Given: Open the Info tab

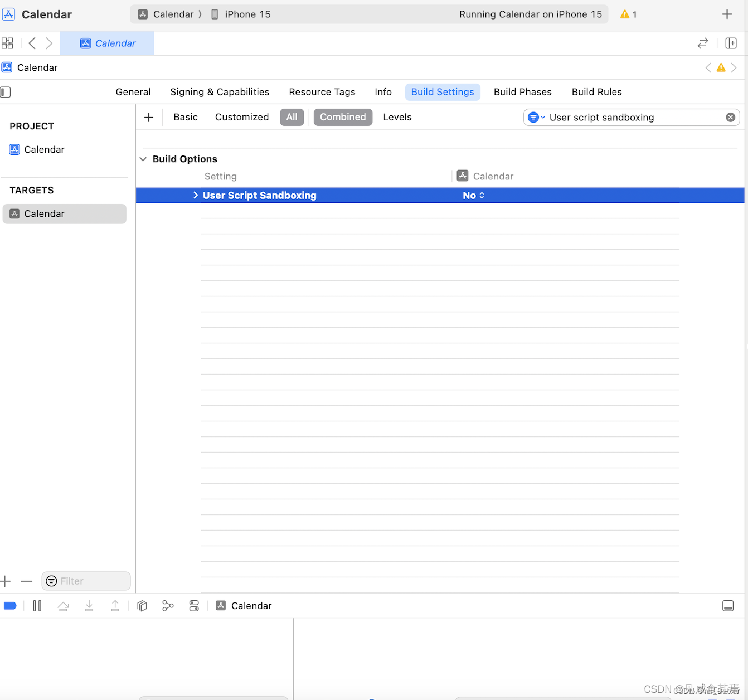Looking at the screenshot, I should click(x=383, y=92).
